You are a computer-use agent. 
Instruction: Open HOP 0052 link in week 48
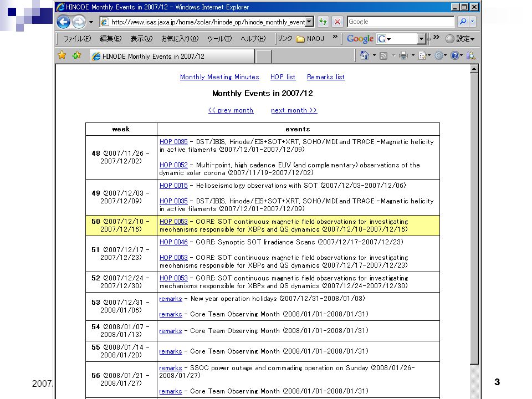coord(173,165)
